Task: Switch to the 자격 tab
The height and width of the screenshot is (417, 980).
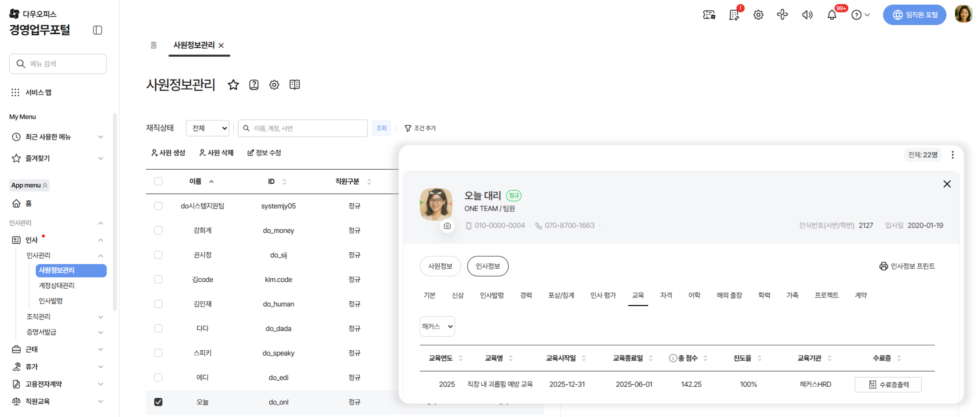Action: (x=666, y=295)
